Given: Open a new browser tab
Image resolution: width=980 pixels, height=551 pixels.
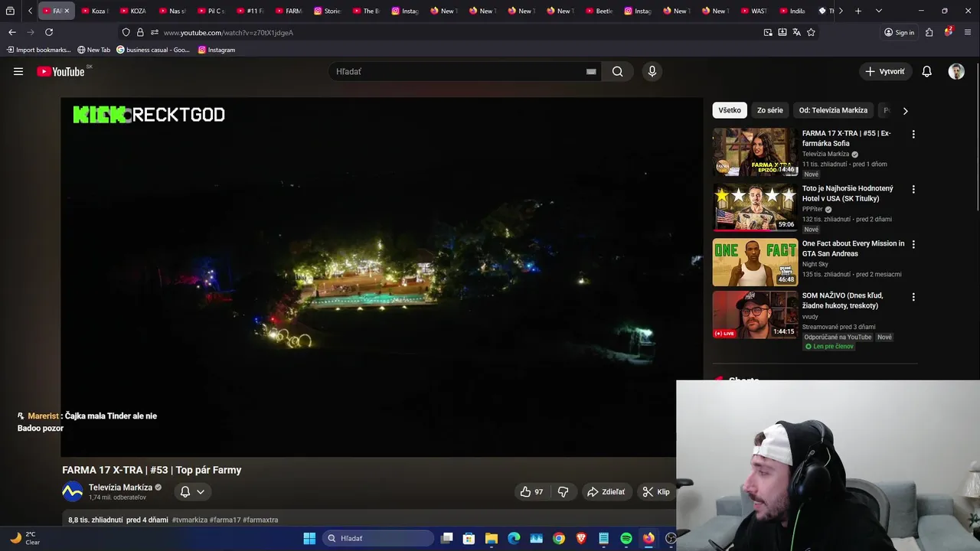Looking at the screenshot, I should point(858,11).
